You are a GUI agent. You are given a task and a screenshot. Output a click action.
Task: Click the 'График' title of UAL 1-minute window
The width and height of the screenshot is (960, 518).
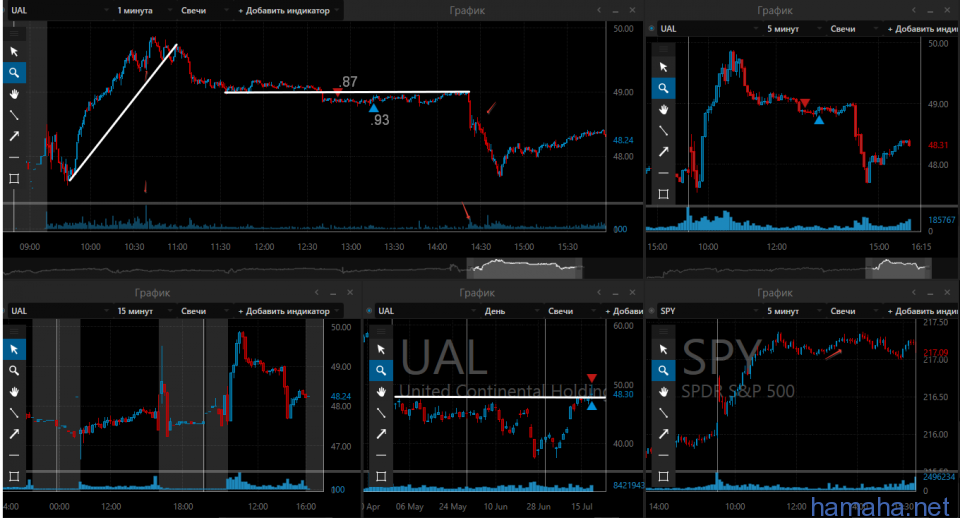pyautogui.click(x=467, y=10)
